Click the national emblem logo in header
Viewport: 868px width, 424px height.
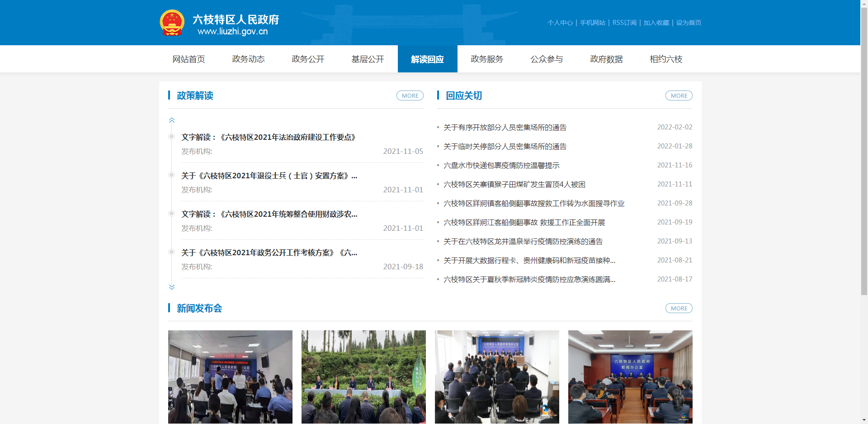[x=172, y=23]
